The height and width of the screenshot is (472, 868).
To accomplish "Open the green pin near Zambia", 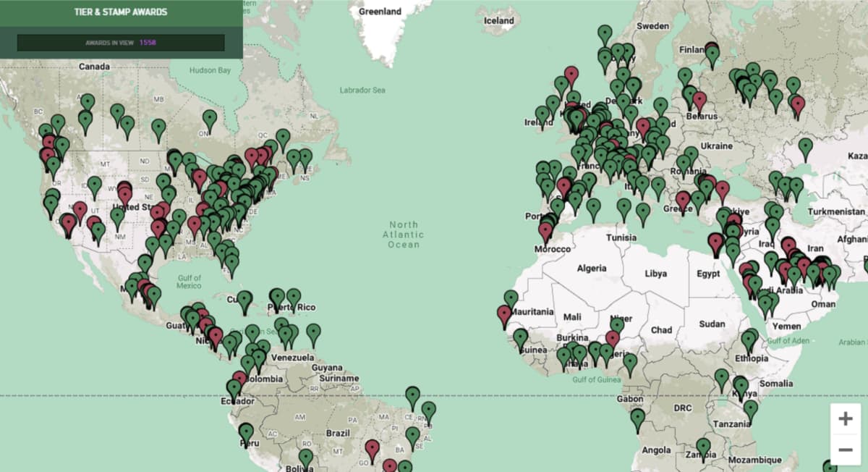I will coord(703,448).
